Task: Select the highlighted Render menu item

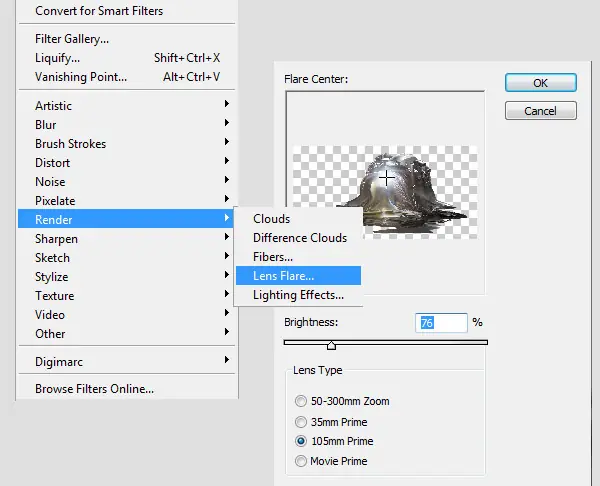Action: point(126,219)
